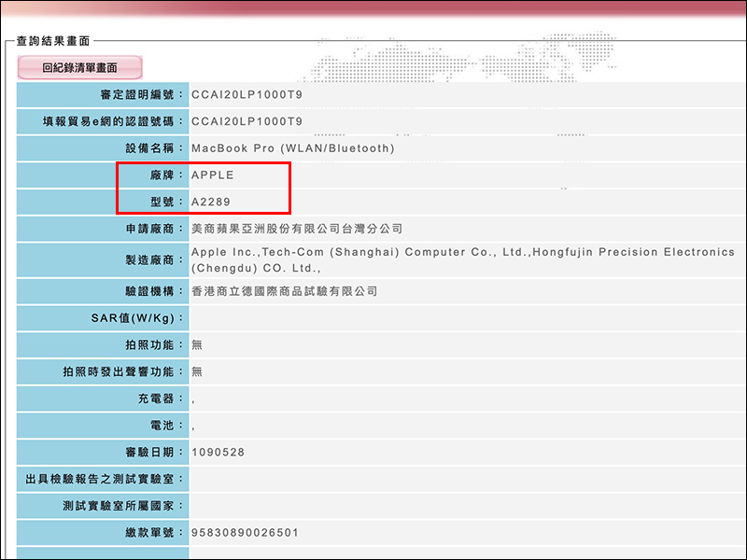Click the 電池 label
This screenshot has width=747, height=560.
pyautogui.click(x=167, y=426)
